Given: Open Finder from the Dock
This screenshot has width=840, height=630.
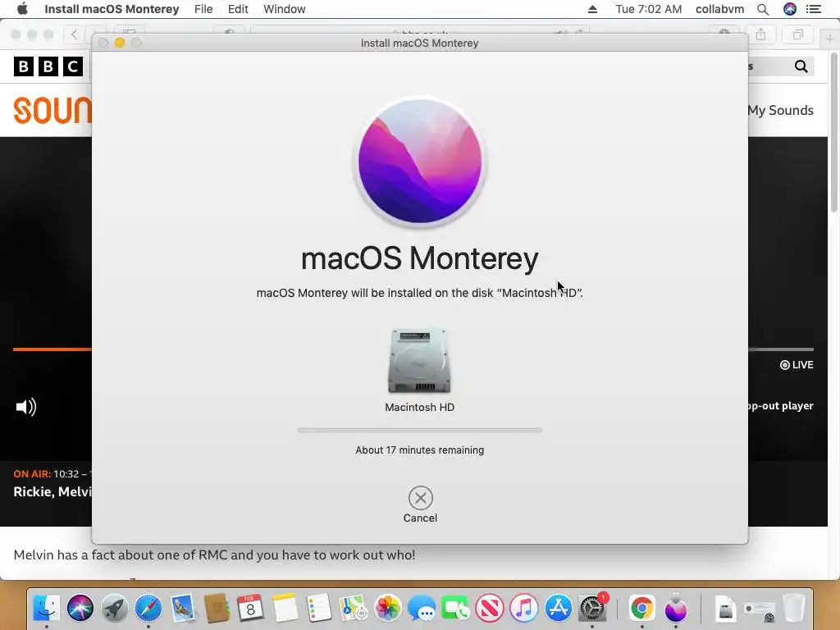Looking at the screenshot, I should click(47, 608).
